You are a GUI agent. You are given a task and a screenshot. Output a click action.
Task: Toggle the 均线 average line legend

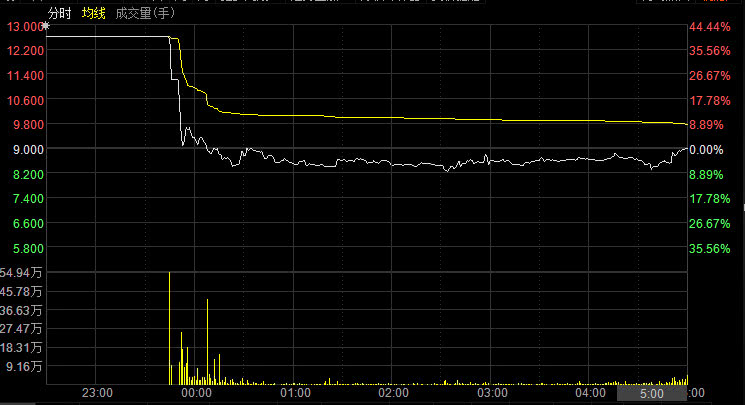tap(94, 13)
